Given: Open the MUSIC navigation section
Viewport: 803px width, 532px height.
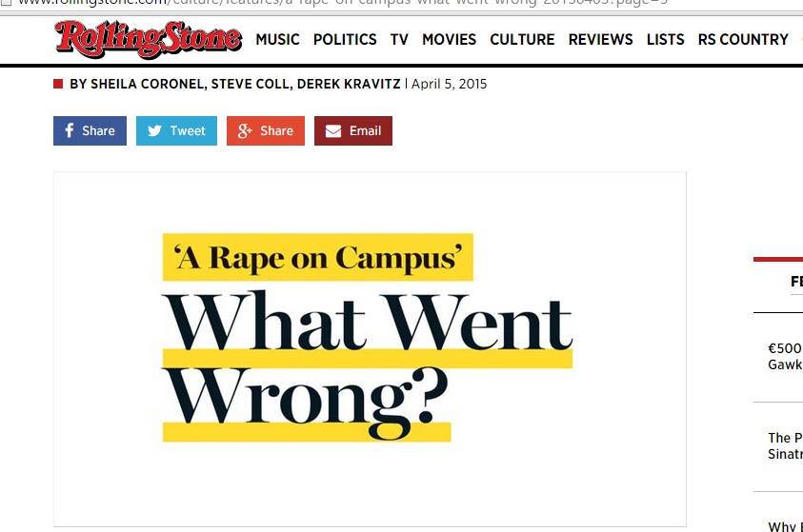Looking at the screenshot, I should (277, 40).
